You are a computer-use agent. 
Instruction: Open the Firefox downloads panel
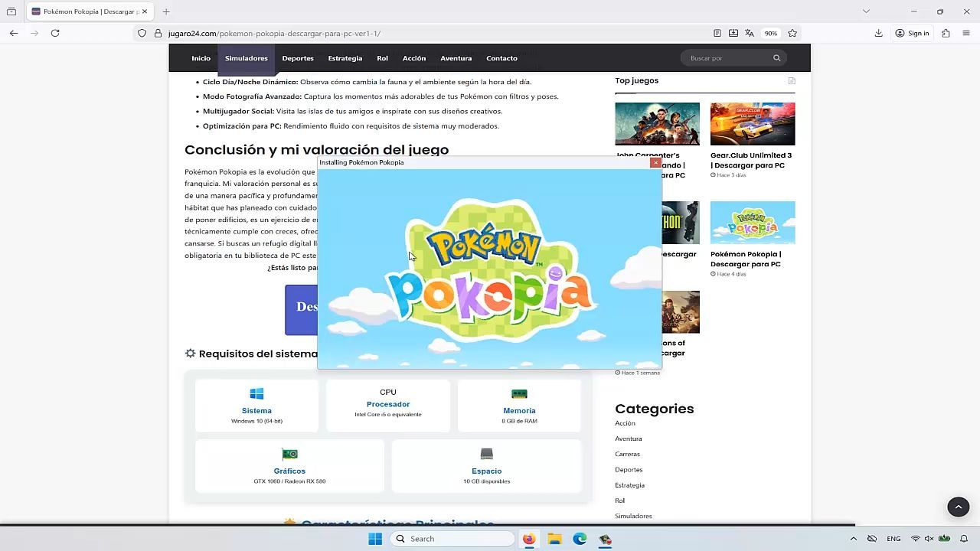(878, 33)
